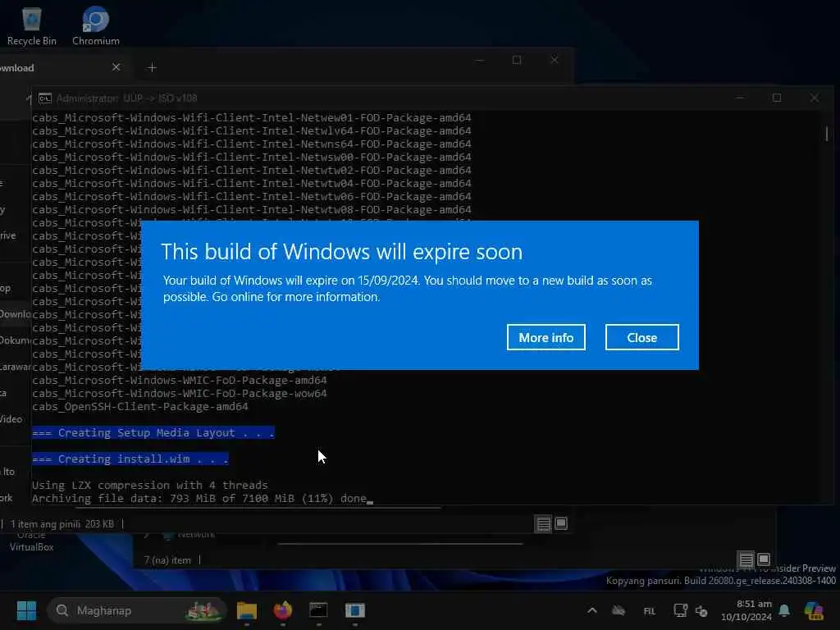Select the VirtualBox item in the sidebar
840x630 pixels.
click(x=31, y=541)
